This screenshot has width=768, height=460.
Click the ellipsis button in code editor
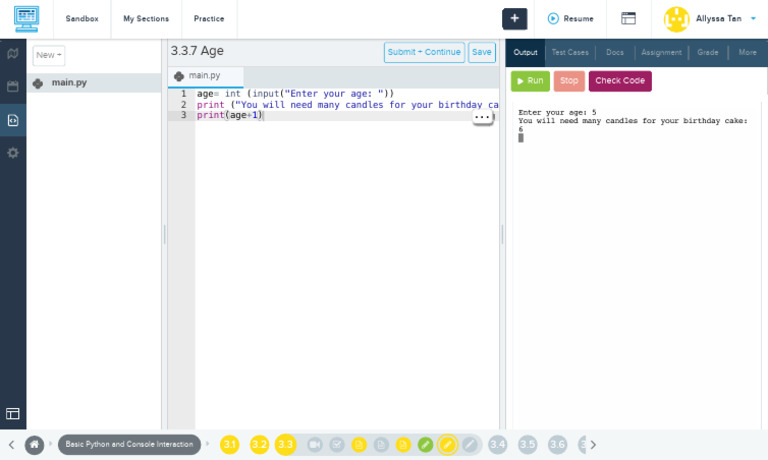pos(482,117)
